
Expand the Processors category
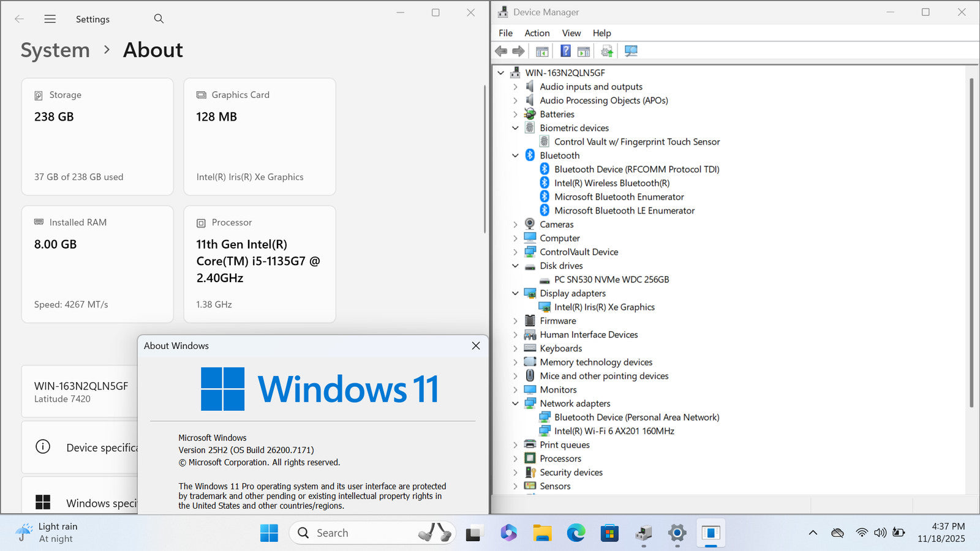[515, 459]
